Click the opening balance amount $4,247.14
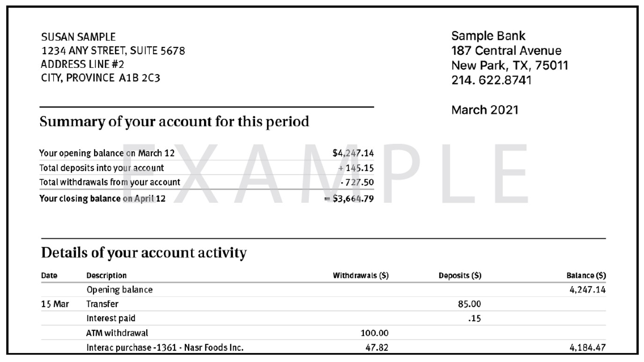Viewport: 644px width, 362px height. (353, 153)
